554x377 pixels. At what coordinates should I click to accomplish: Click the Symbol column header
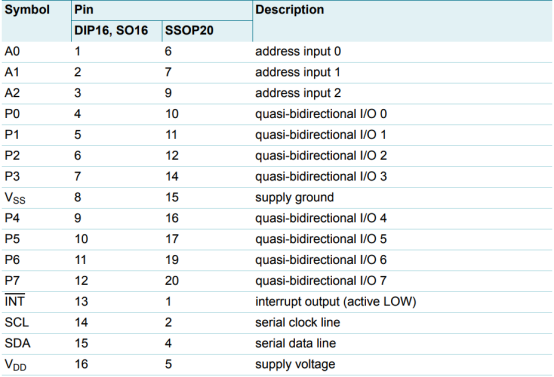tap(27, 10)
